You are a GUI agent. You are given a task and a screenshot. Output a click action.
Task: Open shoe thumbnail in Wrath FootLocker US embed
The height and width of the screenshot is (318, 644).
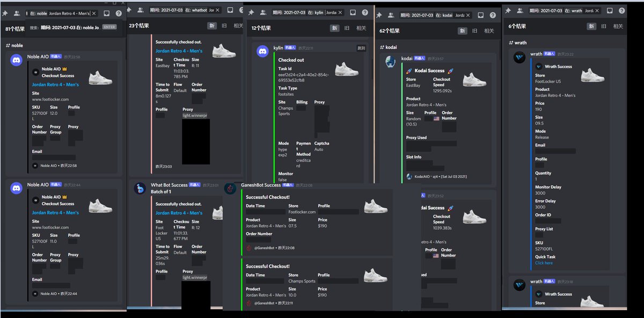tap(592, 75)
